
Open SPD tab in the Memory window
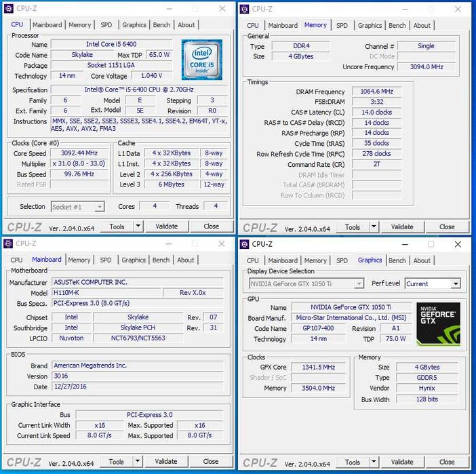pyautogui.click(x=342, y=26)
